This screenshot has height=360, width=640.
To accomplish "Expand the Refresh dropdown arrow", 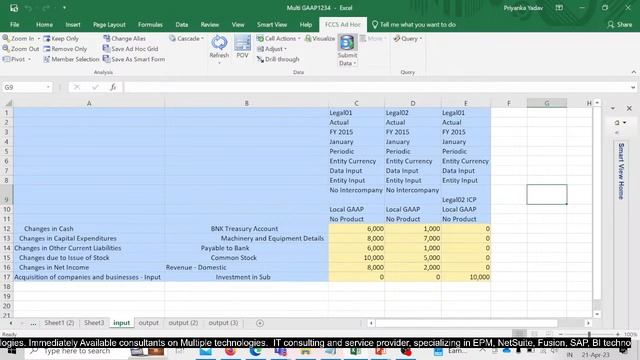I will 219,63.
